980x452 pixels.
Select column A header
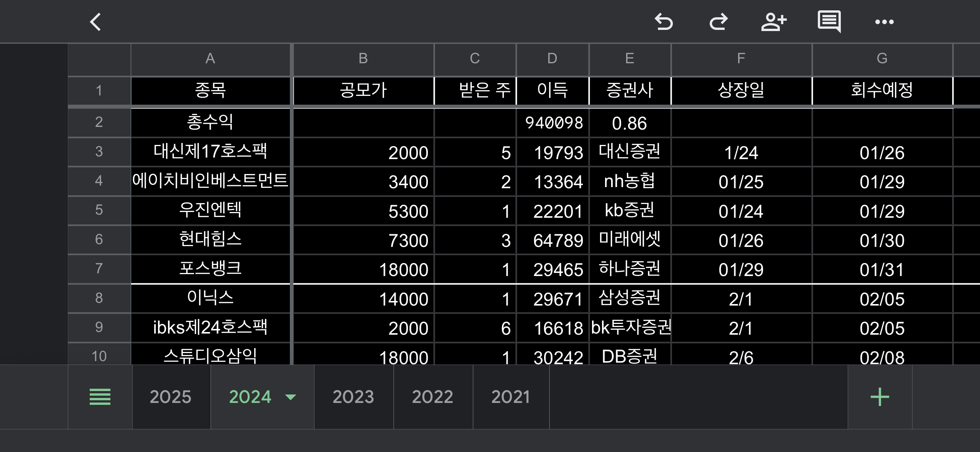click(x=210, y=59)
